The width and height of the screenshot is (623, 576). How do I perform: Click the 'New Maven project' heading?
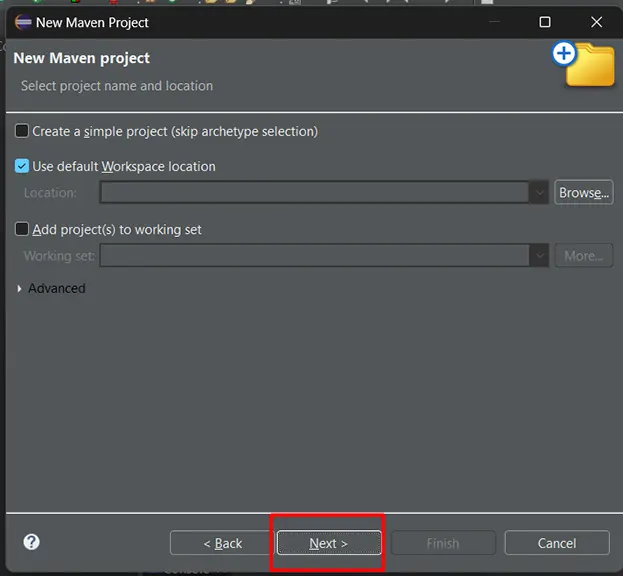tap(81, 58)
